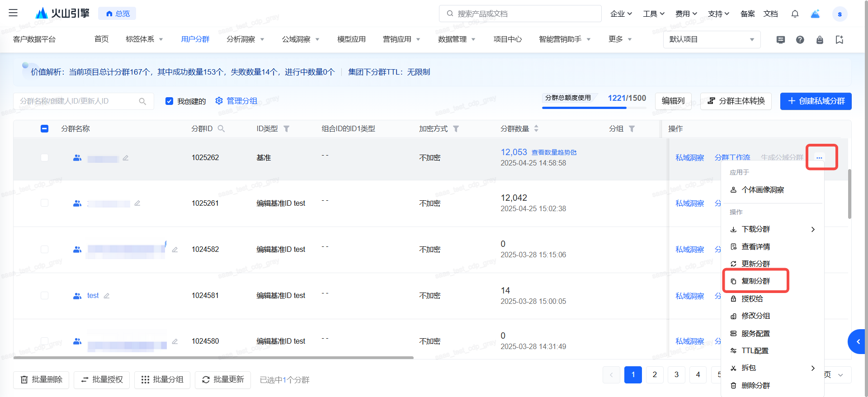This screenshot has width=868, height=397.
Task: Click the notification bell icon
Action: pyautogui.click(x=795, y=14)
